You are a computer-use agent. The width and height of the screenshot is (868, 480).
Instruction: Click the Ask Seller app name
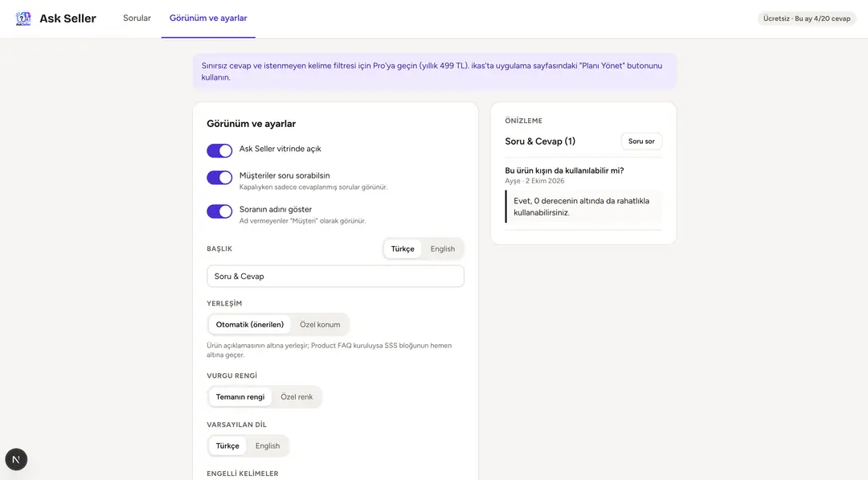[68, 18]
